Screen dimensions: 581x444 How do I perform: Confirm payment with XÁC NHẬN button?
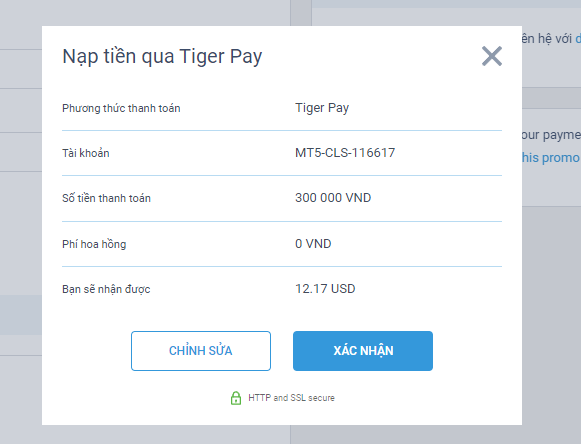[363, 351]
